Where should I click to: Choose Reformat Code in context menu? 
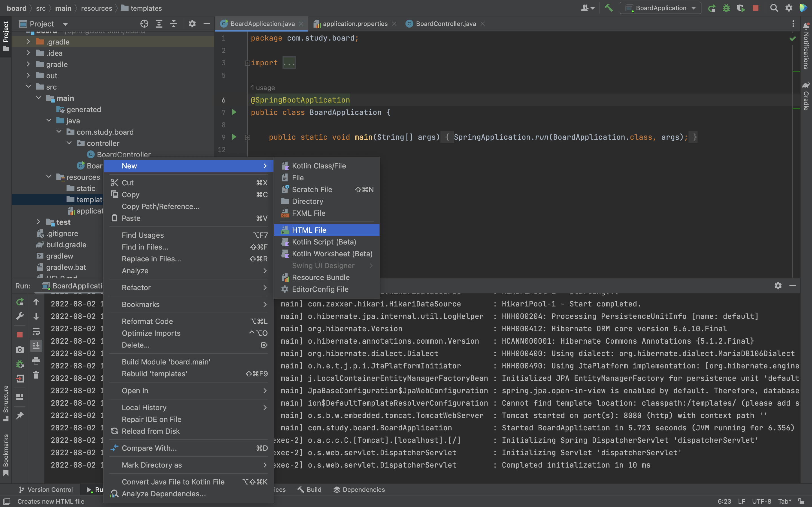147,321
